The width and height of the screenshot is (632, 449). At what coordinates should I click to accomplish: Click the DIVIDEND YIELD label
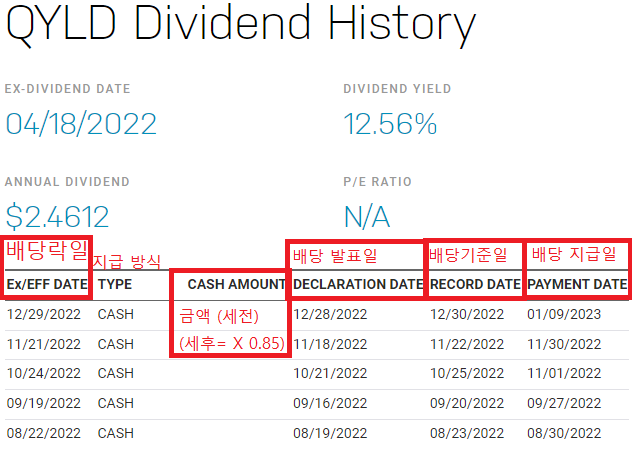(397, 89)
